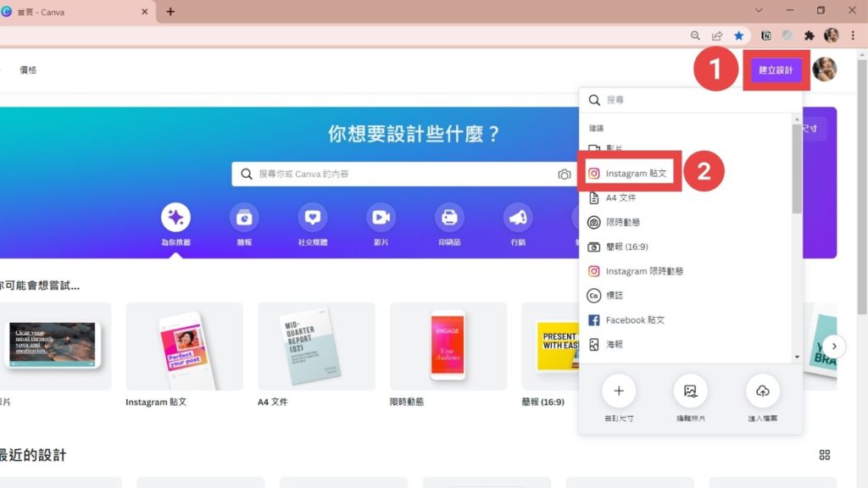Click the Facebook logo beside Facebook 貼文
The image size is (868, 488).
(x=593, y=319)
